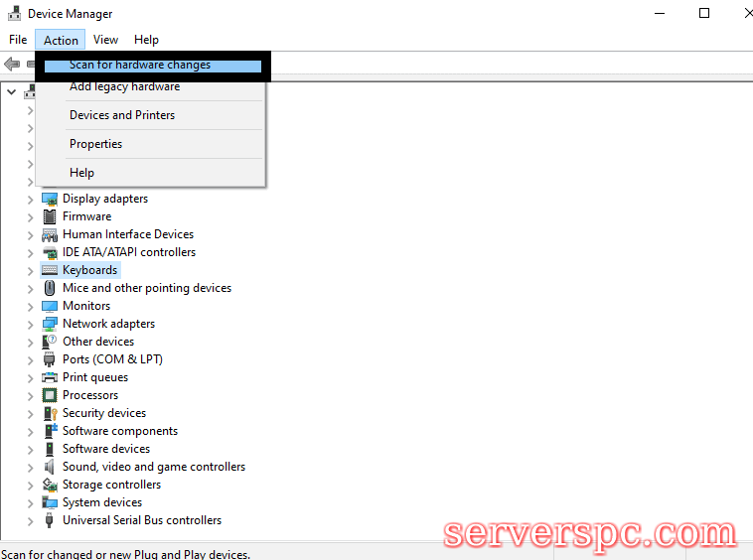Select Add legacy hardware menu entry

point(124,86)
